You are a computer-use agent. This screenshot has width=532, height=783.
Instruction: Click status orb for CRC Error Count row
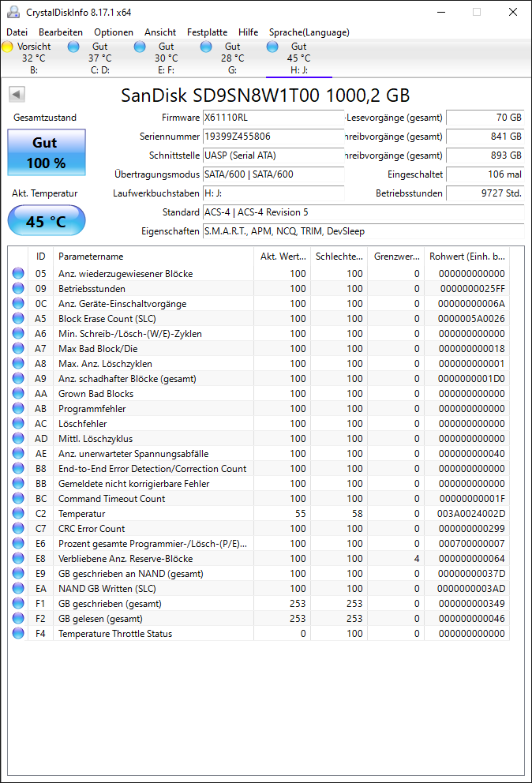[x=18, y=528]
